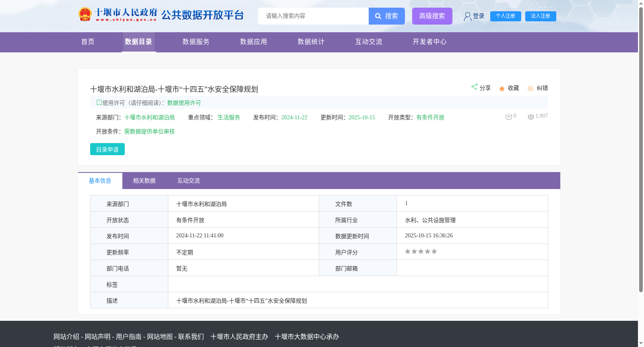Click 用户指南 footer link
Screen dimensions: 644x347
pyautogui.click(x=129, y=337)
